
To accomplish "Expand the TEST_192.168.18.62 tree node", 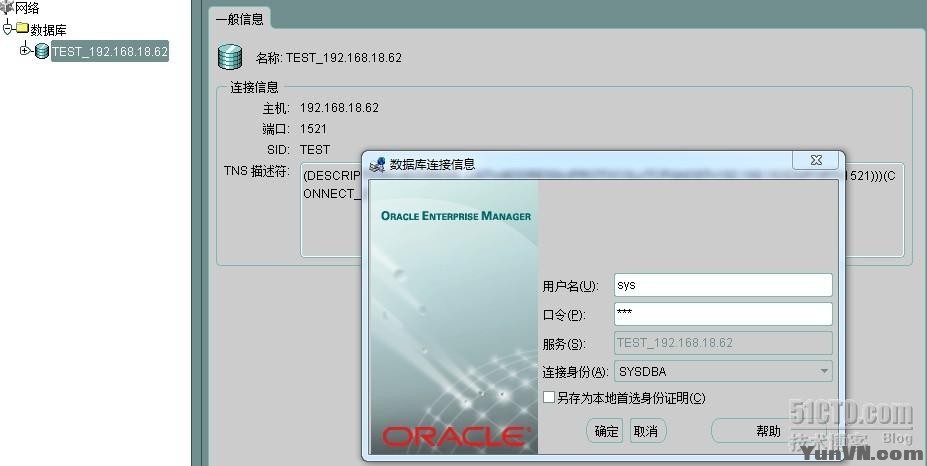I will pos(25,50).
